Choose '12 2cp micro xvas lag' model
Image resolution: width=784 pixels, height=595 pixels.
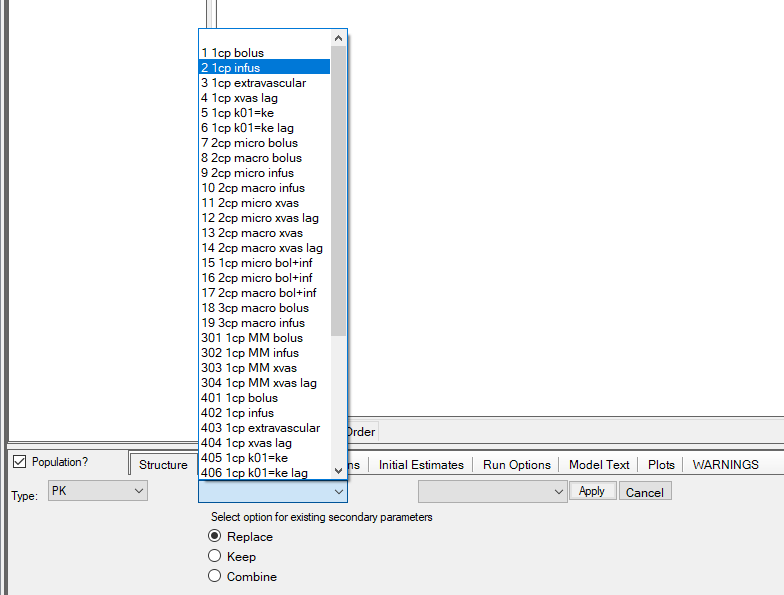pyautogui.click(x=264, y=218)
